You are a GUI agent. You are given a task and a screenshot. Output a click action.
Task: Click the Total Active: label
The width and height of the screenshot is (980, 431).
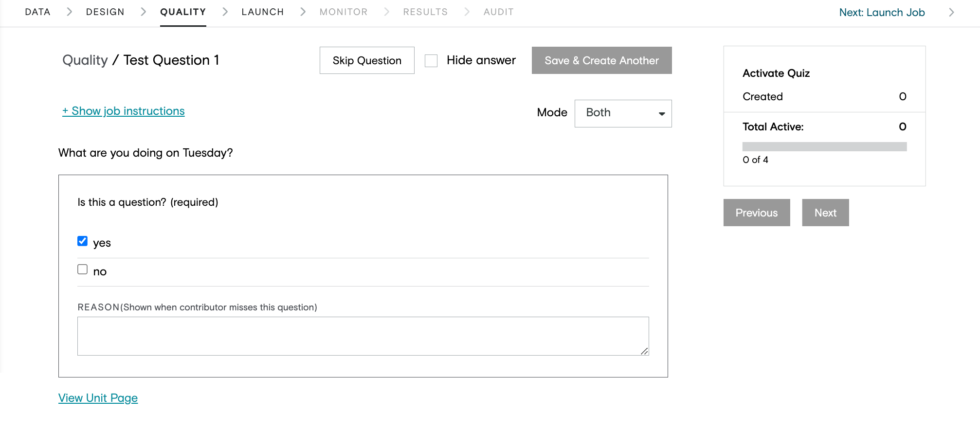click(x=773, y=127)
